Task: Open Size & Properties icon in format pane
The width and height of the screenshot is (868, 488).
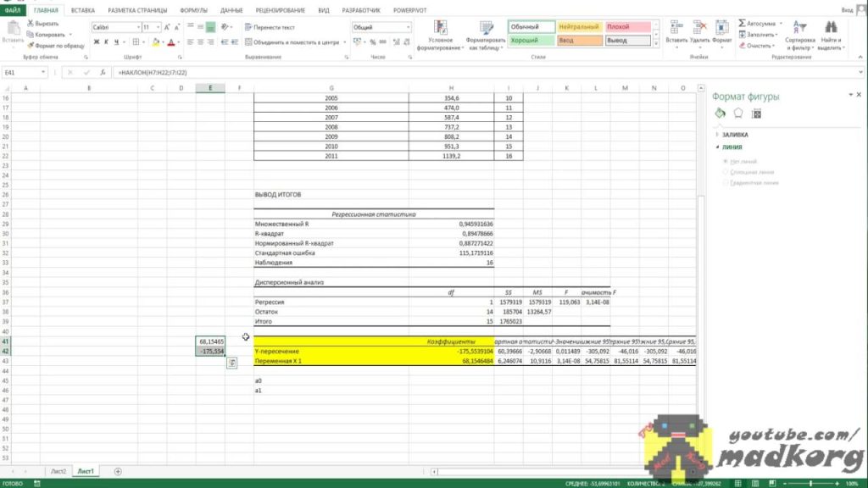Action: click(757, 113)
